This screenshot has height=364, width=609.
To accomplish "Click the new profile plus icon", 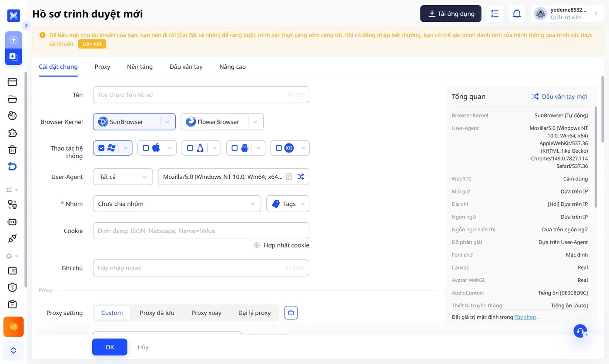I will (x=13, y=40).
